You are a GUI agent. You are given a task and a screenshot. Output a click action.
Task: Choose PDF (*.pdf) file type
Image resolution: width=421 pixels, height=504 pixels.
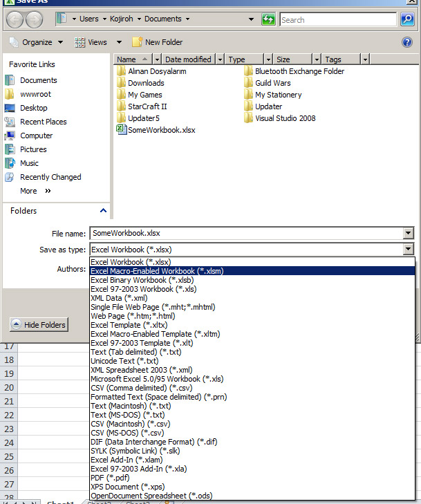(252, 478)
